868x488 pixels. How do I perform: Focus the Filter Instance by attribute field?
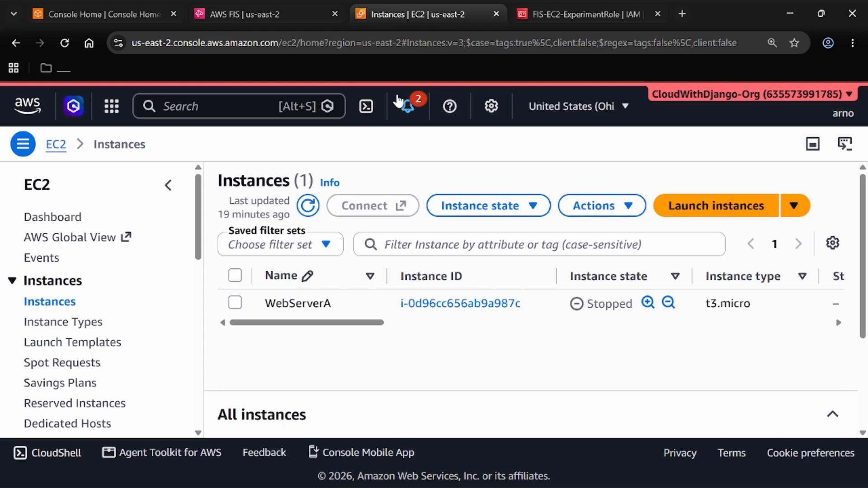[x=539, y=244]
